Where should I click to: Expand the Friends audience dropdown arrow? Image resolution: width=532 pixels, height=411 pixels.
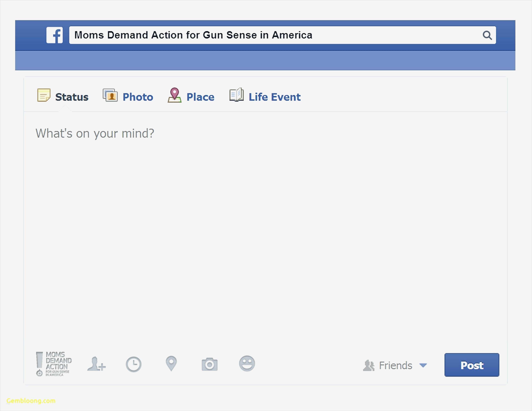423,365
